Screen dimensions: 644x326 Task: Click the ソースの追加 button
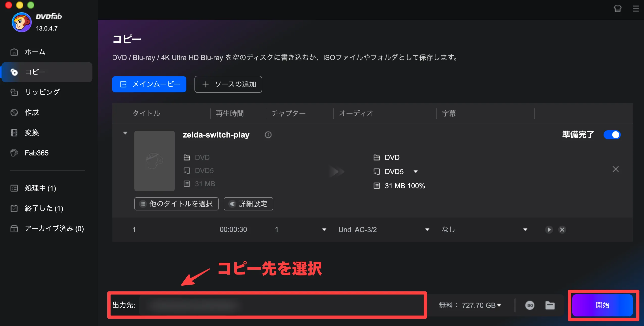[228, 84]
